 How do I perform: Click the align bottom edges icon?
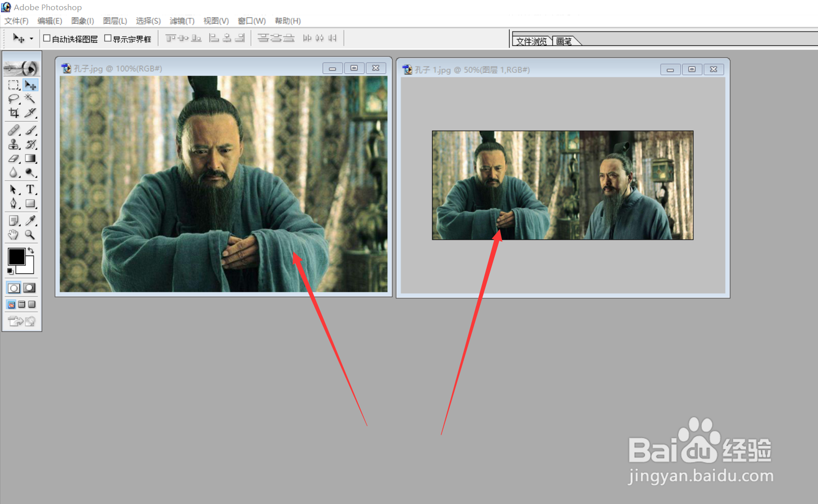[196, 38]
